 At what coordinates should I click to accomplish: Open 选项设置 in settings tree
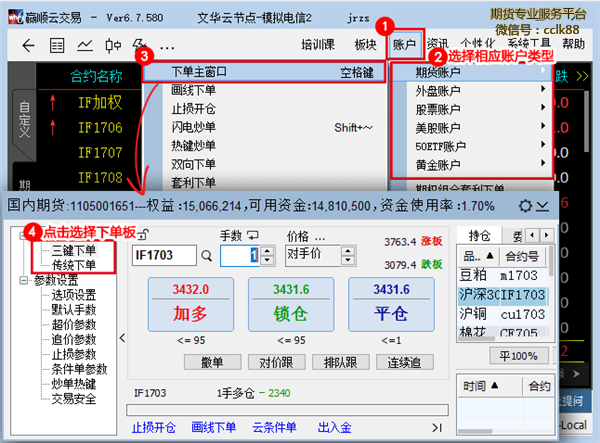point(74,295)
